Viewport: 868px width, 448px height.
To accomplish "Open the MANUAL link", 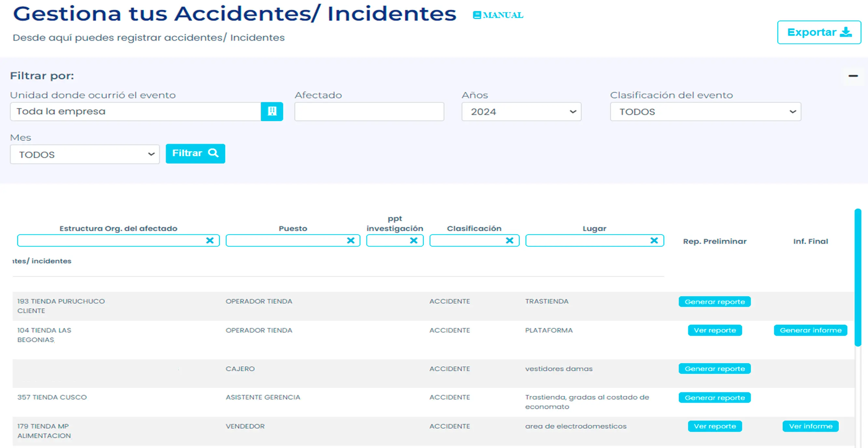I will pyautogui.click(x=498, y=15).
